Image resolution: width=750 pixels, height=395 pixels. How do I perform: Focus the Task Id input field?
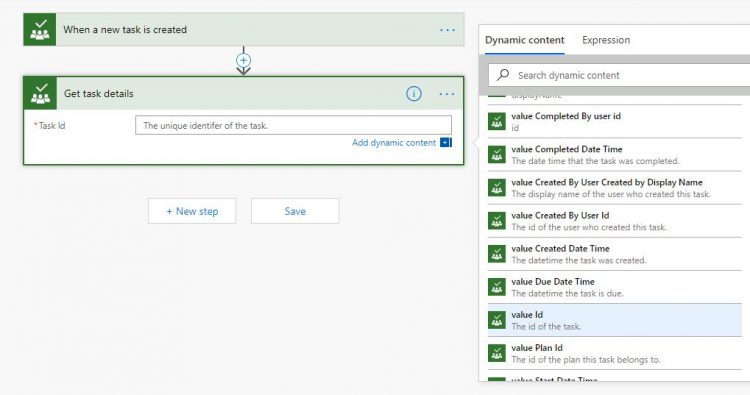click(293, 125)
